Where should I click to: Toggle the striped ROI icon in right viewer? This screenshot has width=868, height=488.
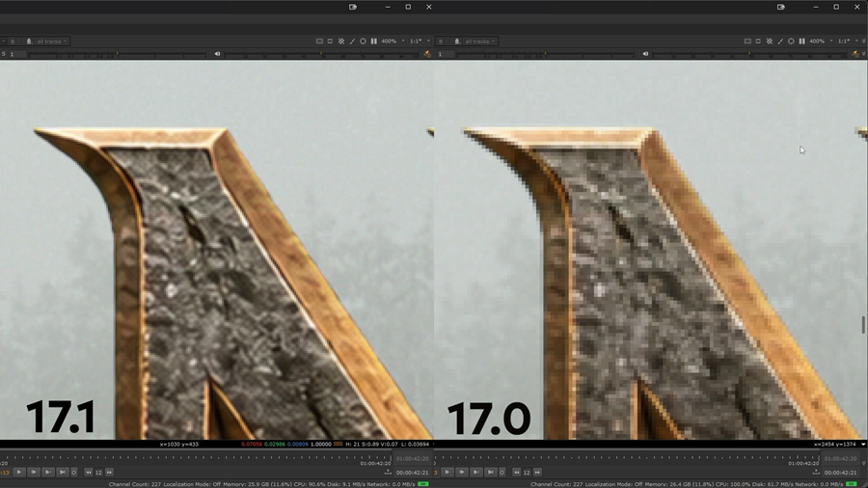click(769, 41)
